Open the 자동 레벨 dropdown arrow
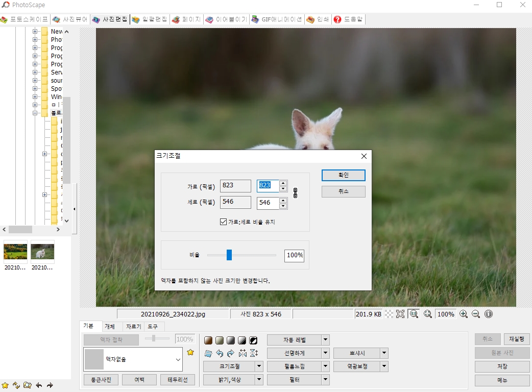This screenshot has width=532, height=392. coord(325,339)
